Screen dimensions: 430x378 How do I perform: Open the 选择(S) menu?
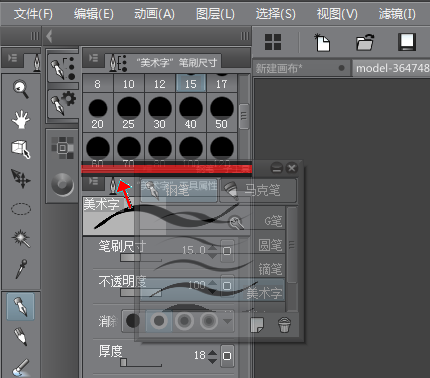click(x=275, y=14)
